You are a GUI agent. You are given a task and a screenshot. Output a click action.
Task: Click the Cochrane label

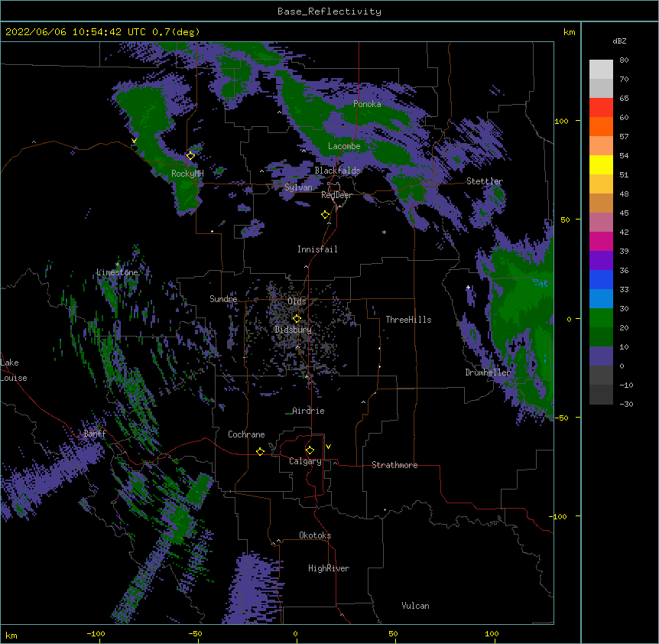coord(246,434)
